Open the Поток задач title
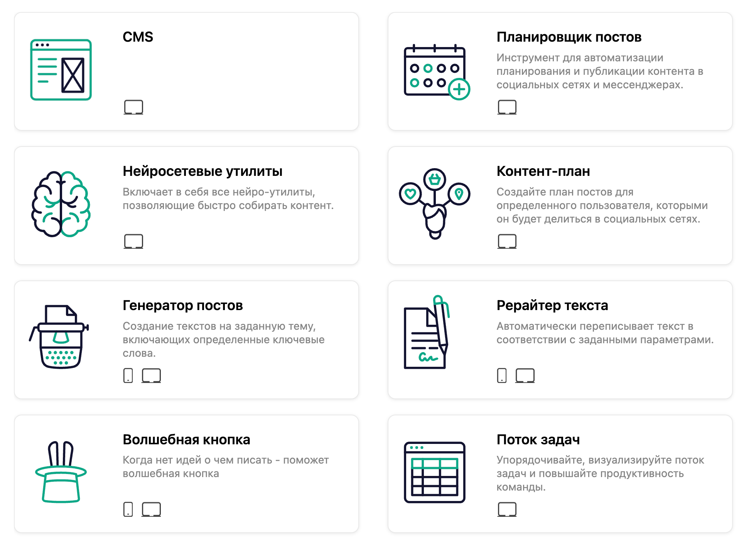Screen dimensions: 756x560 click(x=538, y=440)
